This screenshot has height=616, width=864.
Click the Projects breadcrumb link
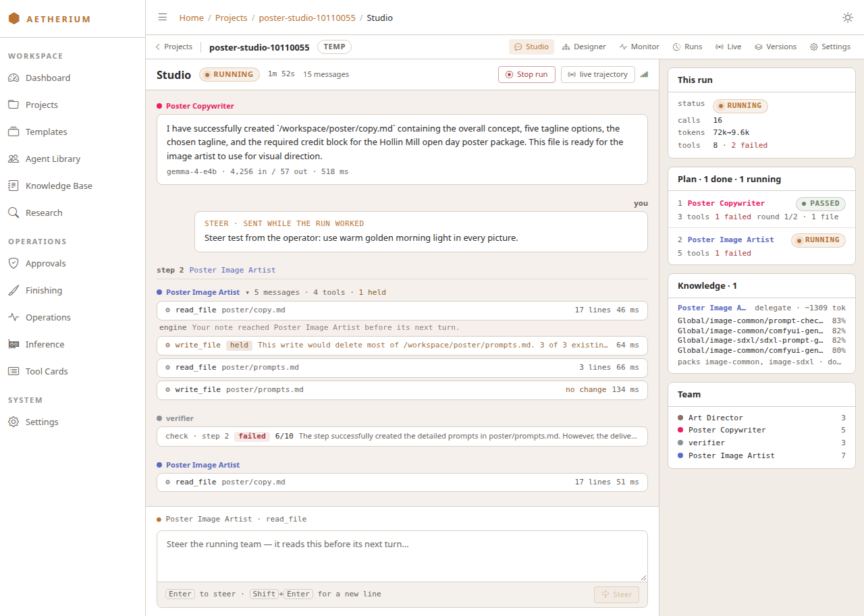(231, 18)
